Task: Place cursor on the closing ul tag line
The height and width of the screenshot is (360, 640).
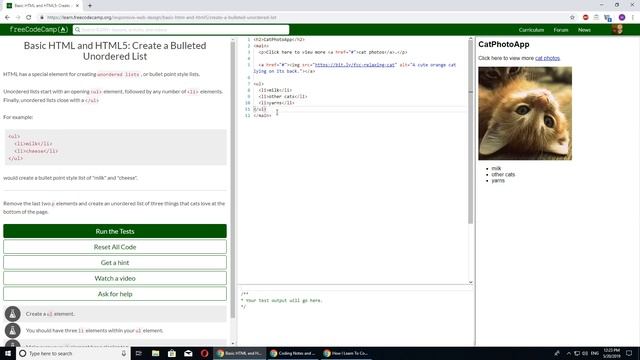Action: 260,109
